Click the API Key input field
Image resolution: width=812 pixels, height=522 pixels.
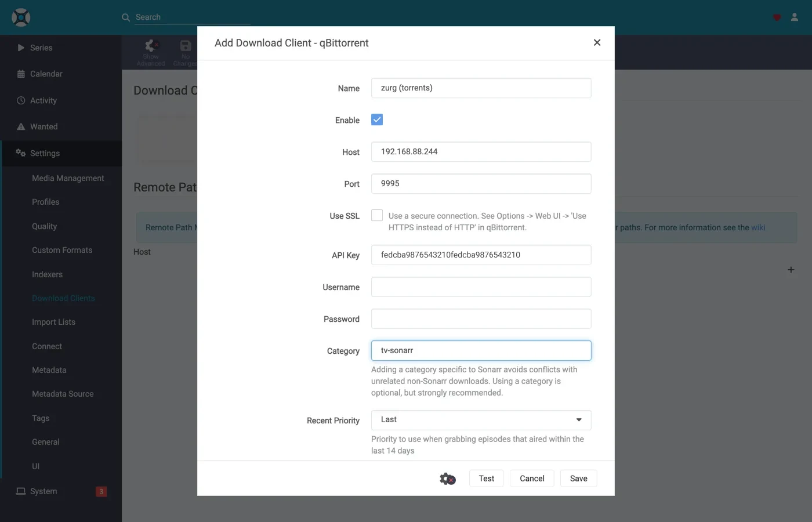coord(481,255)
